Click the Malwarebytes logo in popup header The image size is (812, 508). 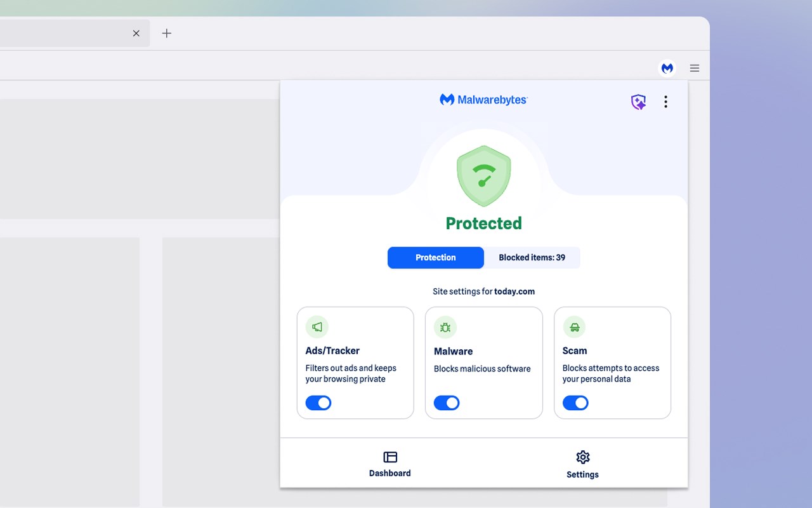pos(483,100)
